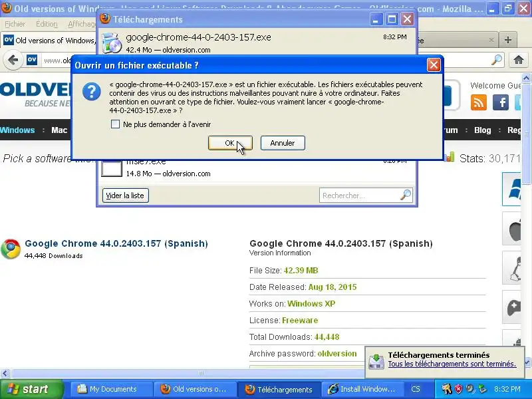Click the RSS feed orange icon
Screen dimensions: 532x399
pyautogui.click(x=479, y=102)
